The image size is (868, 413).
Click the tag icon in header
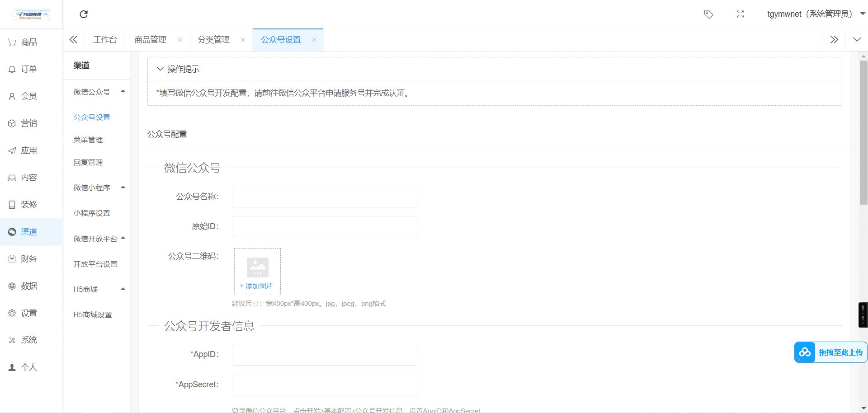point(708,14)
